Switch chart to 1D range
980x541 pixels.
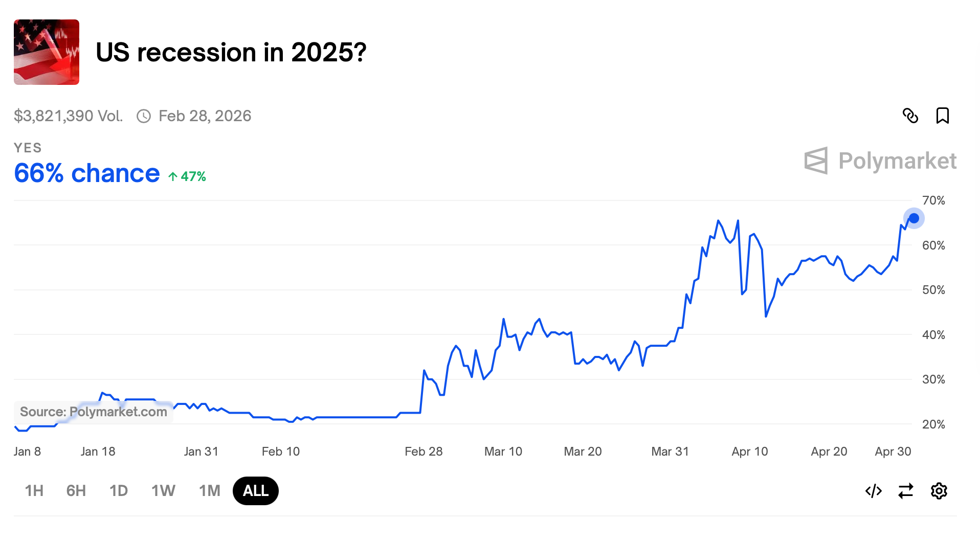point(119,491)
